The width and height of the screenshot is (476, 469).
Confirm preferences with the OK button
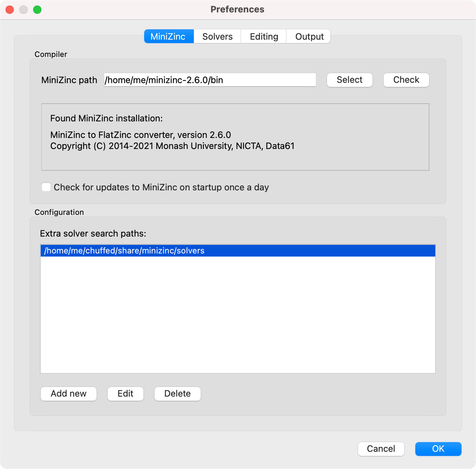click(438, 449)
